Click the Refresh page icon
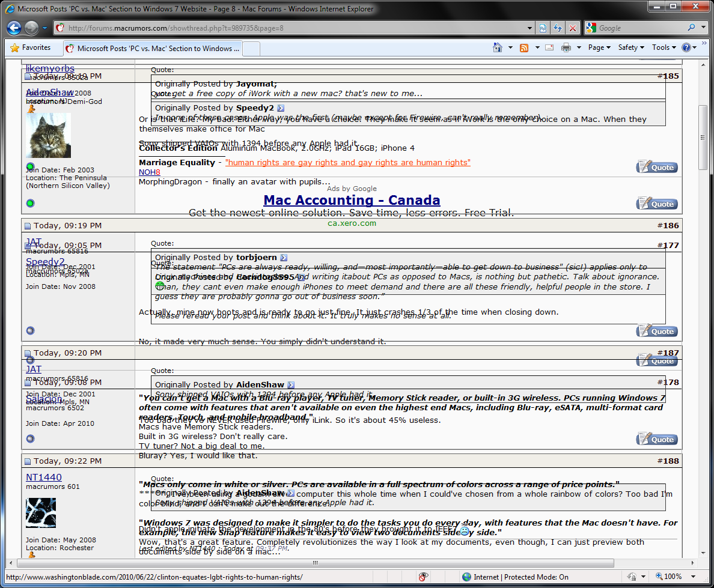This screenshot has width=714, height=588. pyautogui.click(x=558, y=28)
